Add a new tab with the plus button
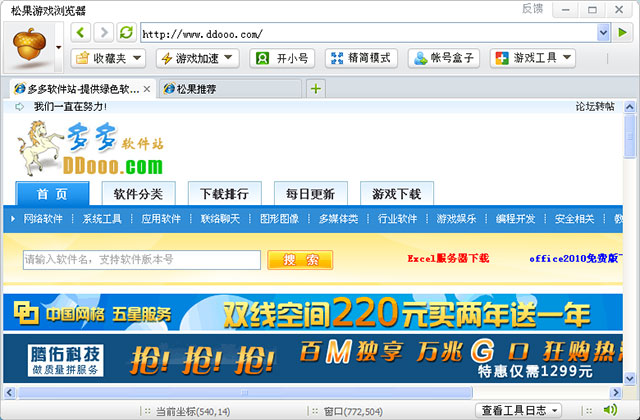This screenshot has width=640, height=420. [316, 89]
